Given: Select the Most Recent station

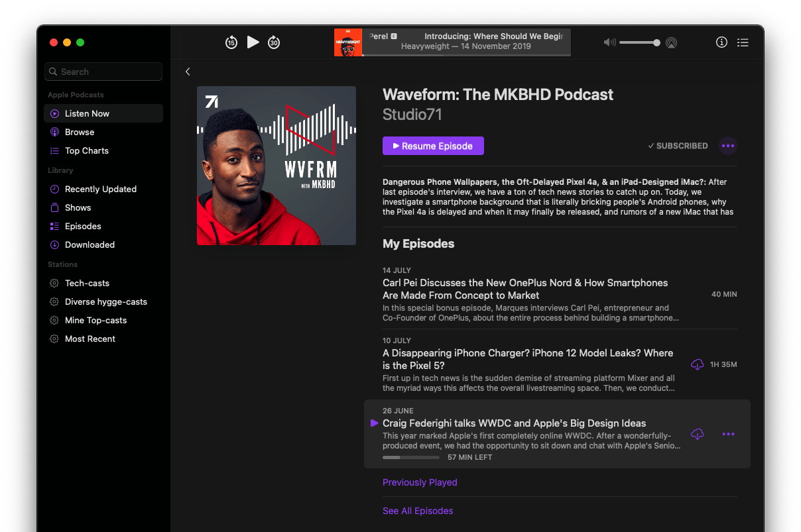Looking at the screenshot, I should (x=103, y=339).
